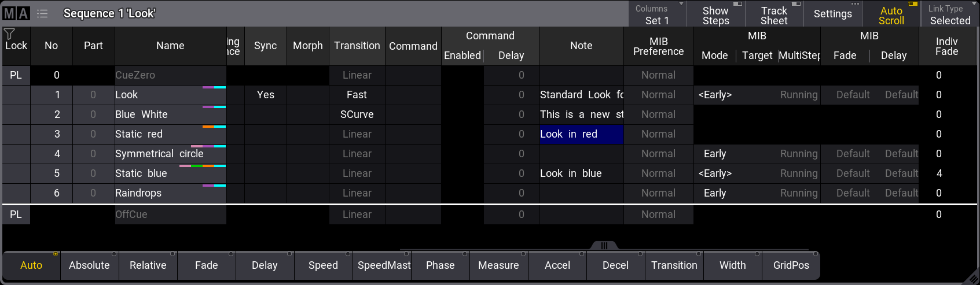The height and width of the screenshot is (285, 980).
Task: Click the MA logo in title bar
Action: pos(16,13)
